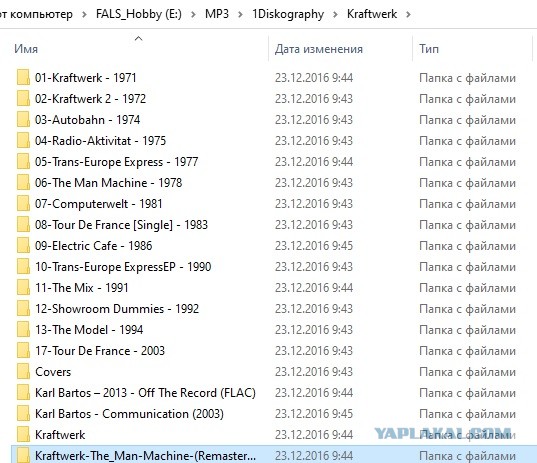Click folder icon of 12-Showroom Dummies - 1992

pyautogui.click(x=23, y=309)
